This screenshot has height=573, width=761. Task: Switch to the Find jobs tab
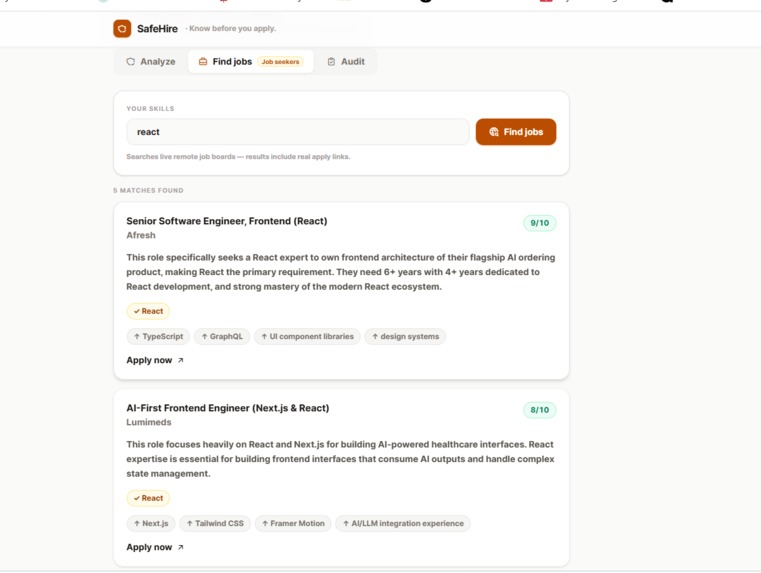point(250,62)
